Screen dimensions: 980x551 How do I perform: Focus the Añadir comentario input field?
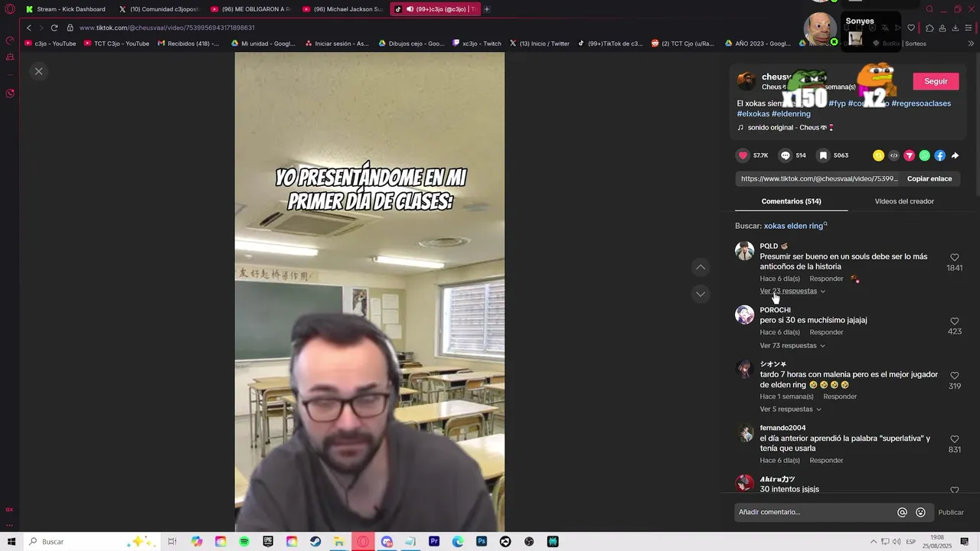[814, 512]
